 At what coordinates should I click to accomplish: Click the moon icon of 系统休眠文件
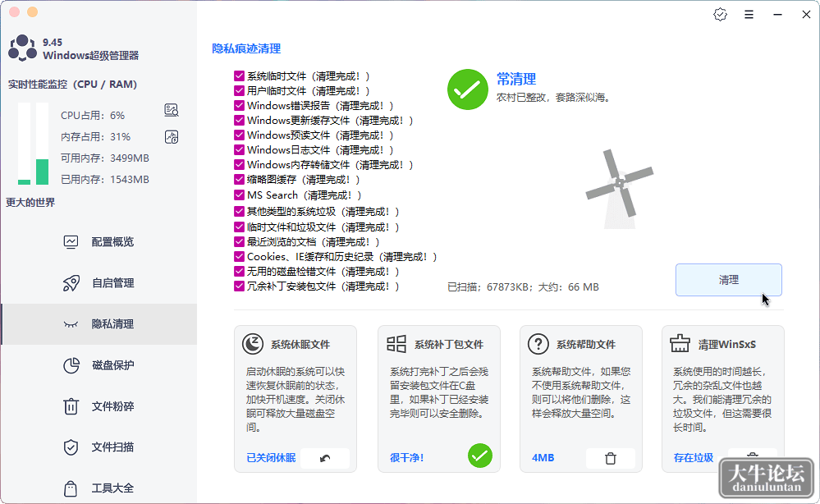253,344
